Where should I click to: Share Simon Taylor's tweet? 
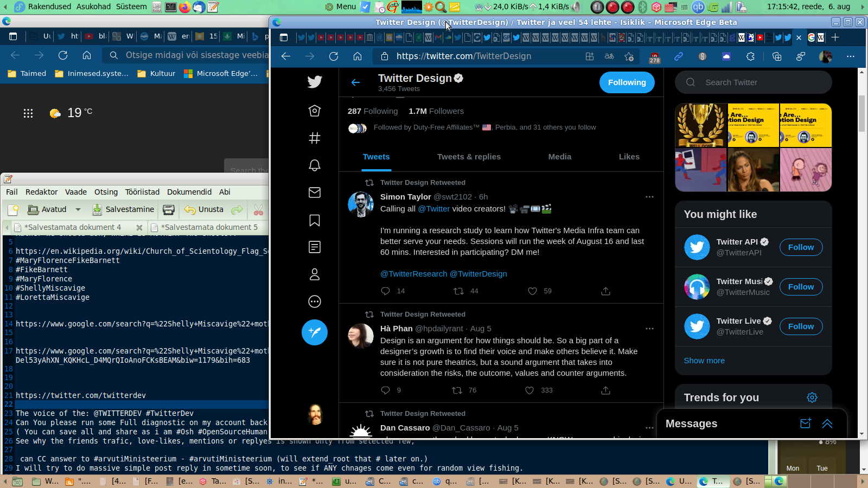pos(606,291)
